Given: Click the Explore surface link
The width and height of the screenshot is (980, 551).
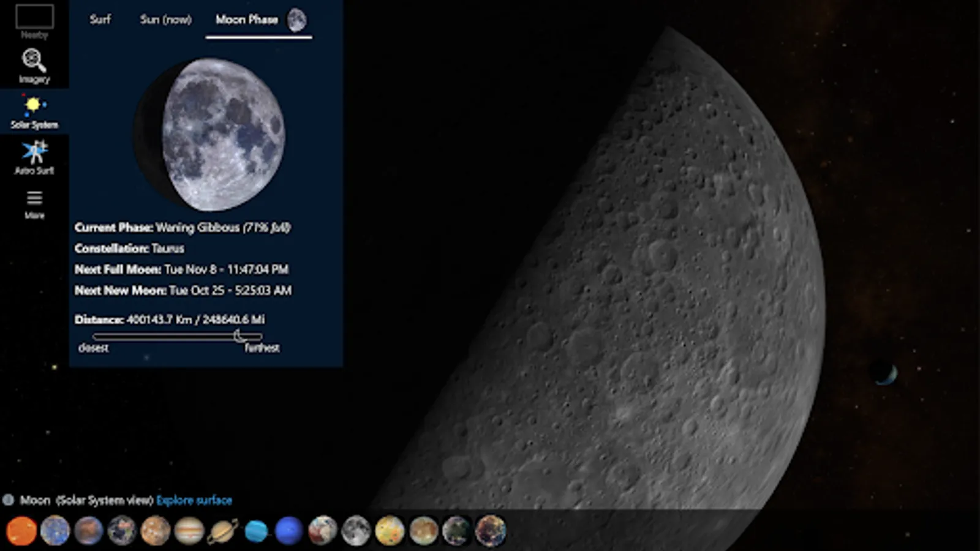Looking at the screenshot, I should pyautogui.click(x=194, y=500).
